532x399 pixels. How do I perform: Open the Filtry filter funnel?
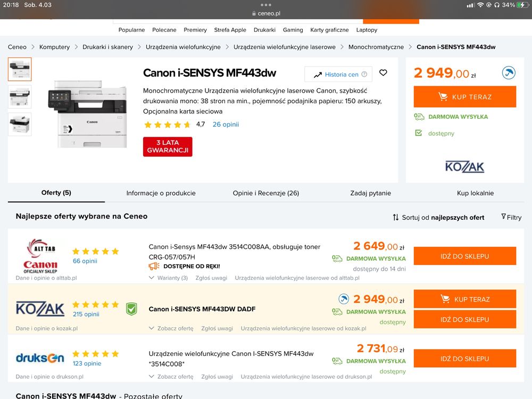coord(511,217)
